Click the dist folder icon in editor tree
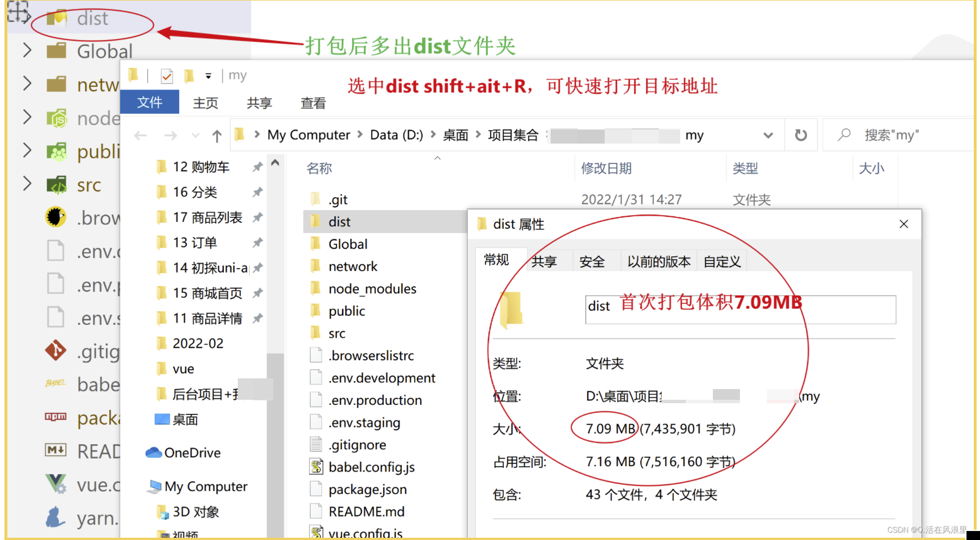 (x=57, y=18)
